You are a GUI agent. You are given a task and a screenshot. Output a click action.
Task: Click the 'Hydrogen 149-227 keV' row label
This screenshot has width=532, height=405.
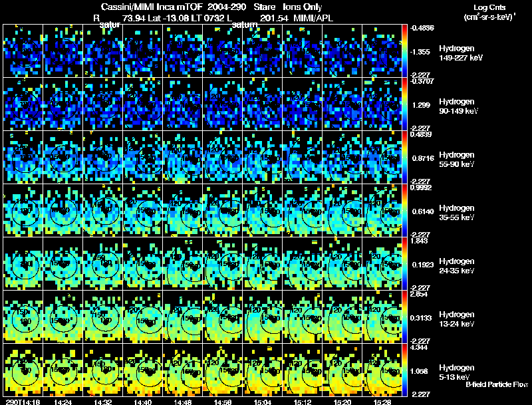tap(461, 53)
